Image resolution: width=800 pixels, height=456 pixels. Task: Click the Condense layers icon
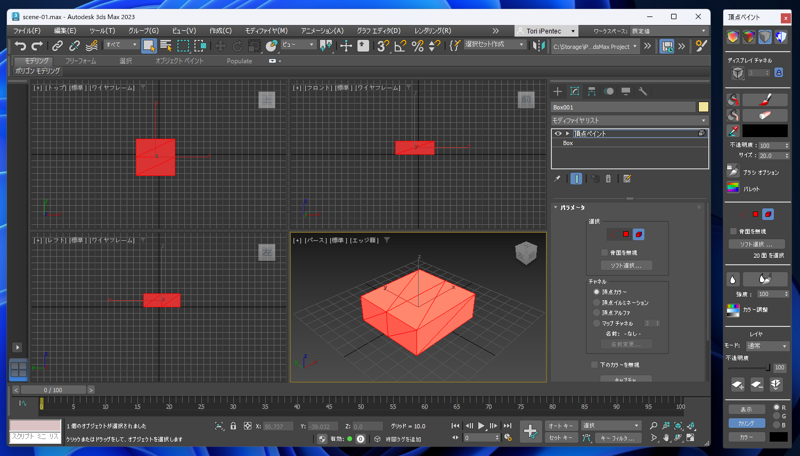click(776, 384)
